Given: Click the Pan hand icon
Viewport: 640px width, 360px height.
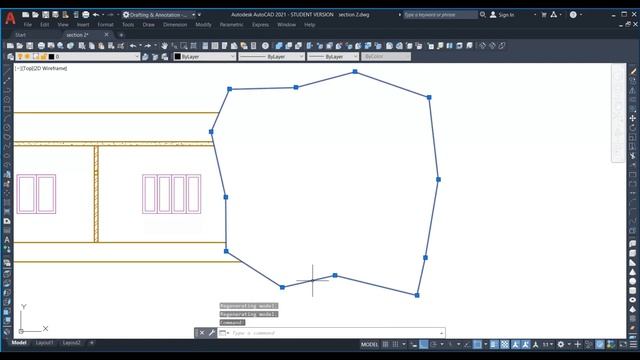Looking at the screenshot, I should [164, 46].
